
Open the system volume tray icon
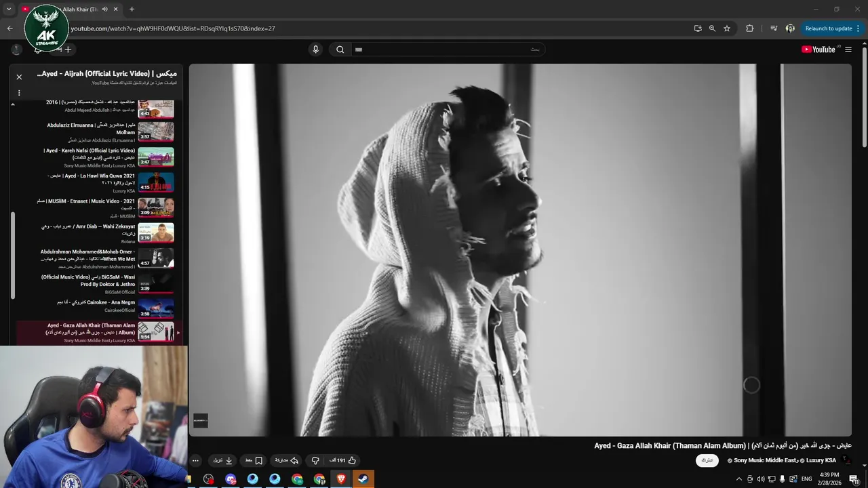coord(761,479)
